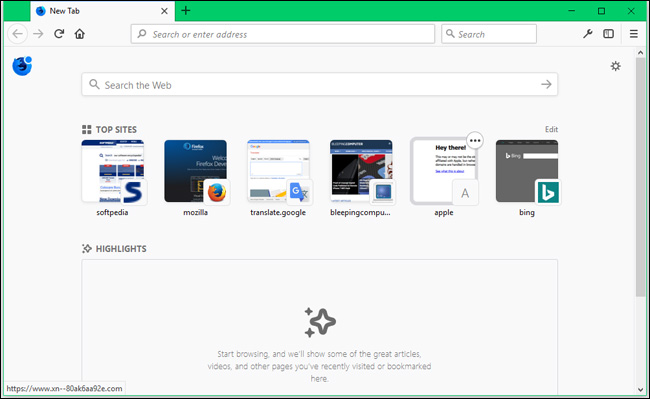Image resolution: width=650 pixels, height=399 pixels.
Task: Click the 'Start browsing' highlights message
Action: click(x=319, y=366)
